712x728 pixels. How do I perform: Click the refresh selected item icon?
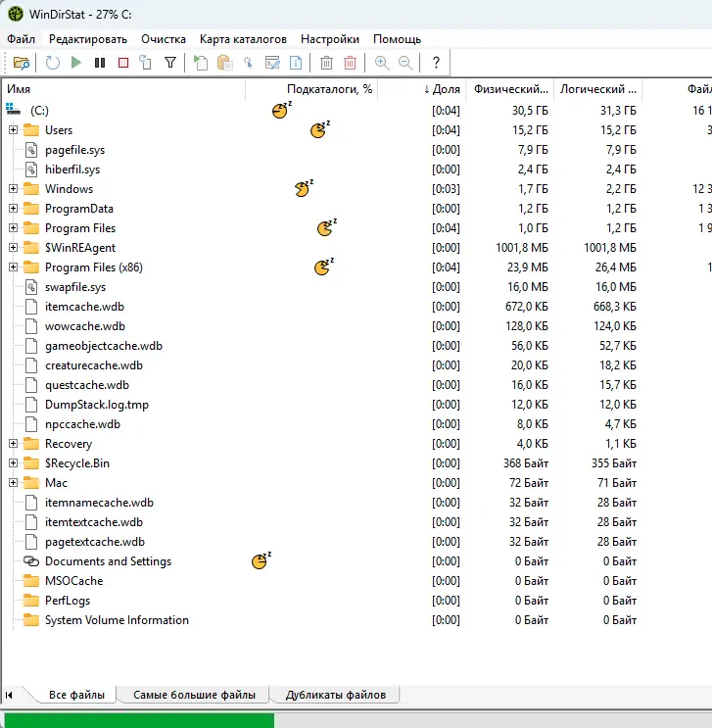pyautogui.click(x=146, y=62)
